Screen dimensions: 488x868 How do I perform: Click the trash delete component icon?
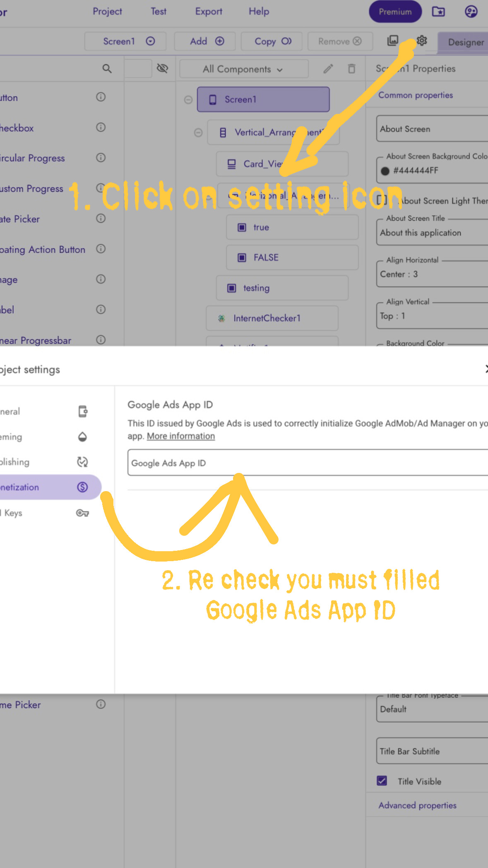coord(351,69)
